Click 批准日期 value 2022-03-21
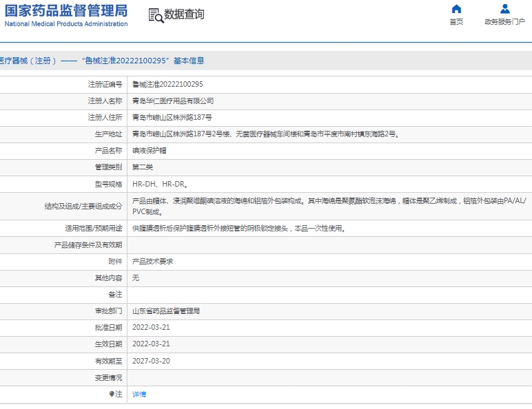Screen dimensions: 532x409 pos(151,328)
